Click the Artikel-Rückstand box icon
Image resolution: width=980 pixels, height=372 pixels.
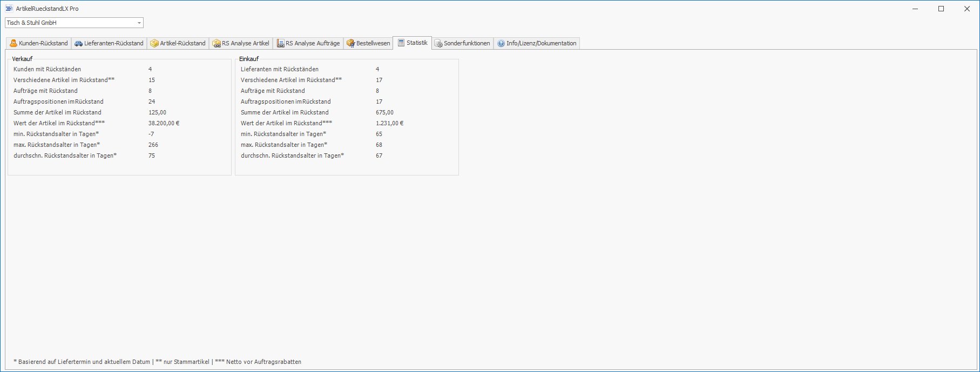(154, 43)
